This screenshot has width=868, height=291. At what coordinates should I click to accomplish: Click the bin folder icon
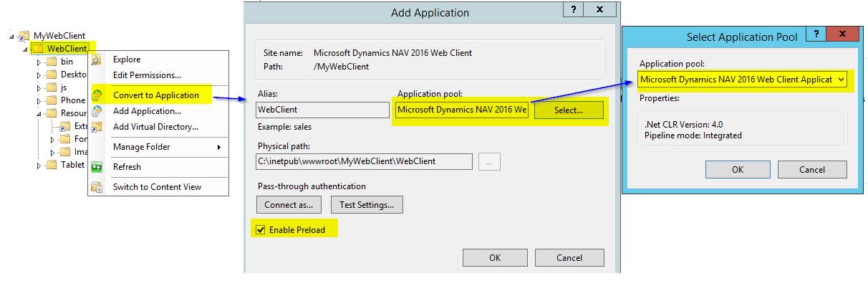tap(52, 62)
